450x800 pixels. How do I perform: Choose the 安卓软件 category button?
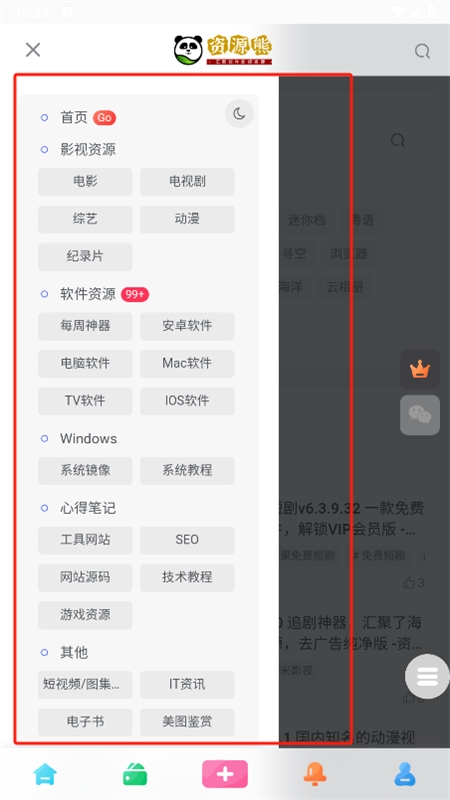pos(187,326)
